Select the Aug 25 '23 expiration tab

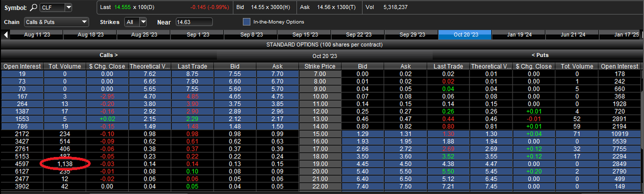pos(143,34)
